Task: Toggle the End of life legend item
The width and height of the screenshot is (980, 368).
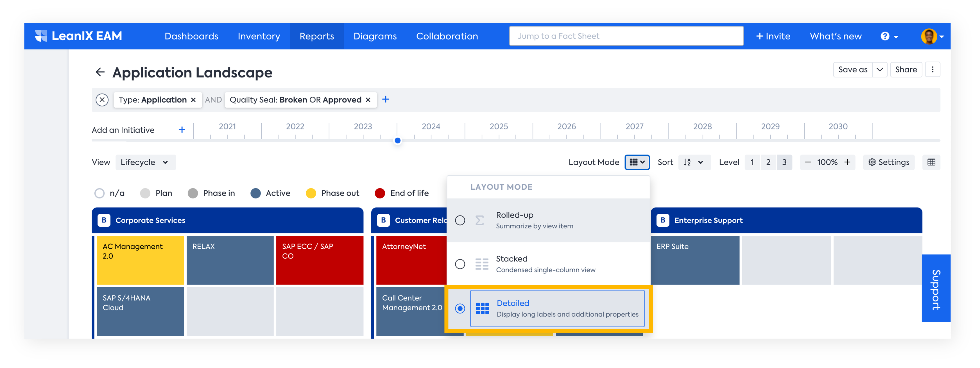Action: coord(401,193)
